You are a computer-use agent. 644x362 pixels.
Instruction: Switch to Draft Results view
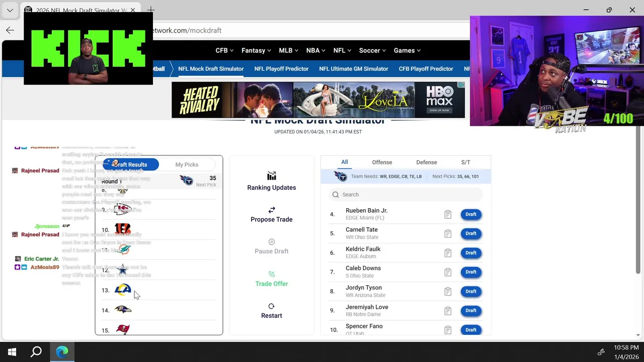131,164
